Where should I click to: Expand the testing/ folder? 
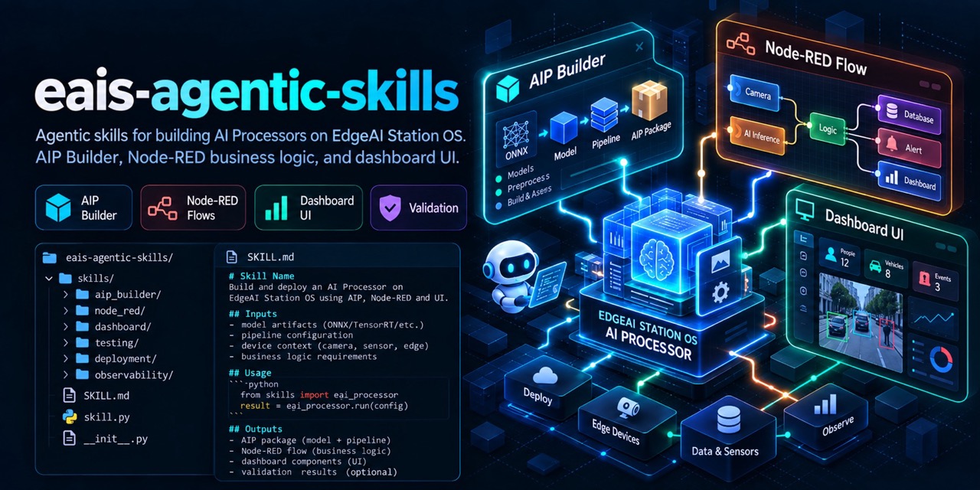65,342
